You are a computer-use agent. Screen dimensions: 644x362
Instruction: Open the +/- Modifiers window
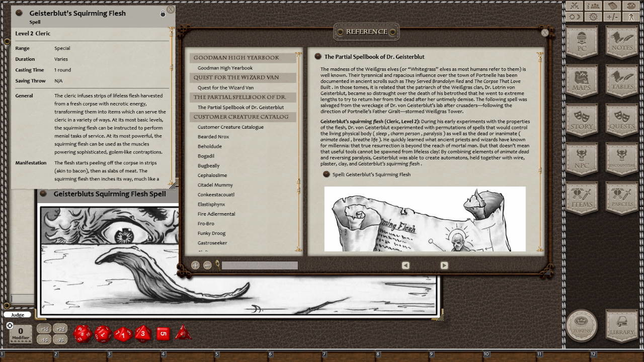(x=612, y=16)
